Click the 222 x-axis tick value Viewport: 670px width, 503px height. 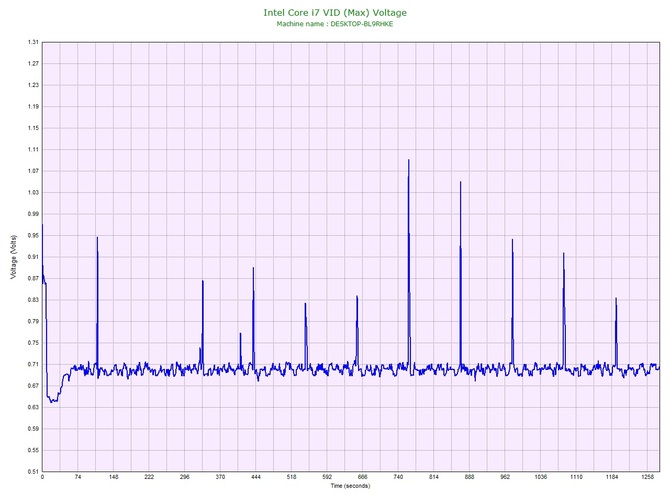click(149, 477)
